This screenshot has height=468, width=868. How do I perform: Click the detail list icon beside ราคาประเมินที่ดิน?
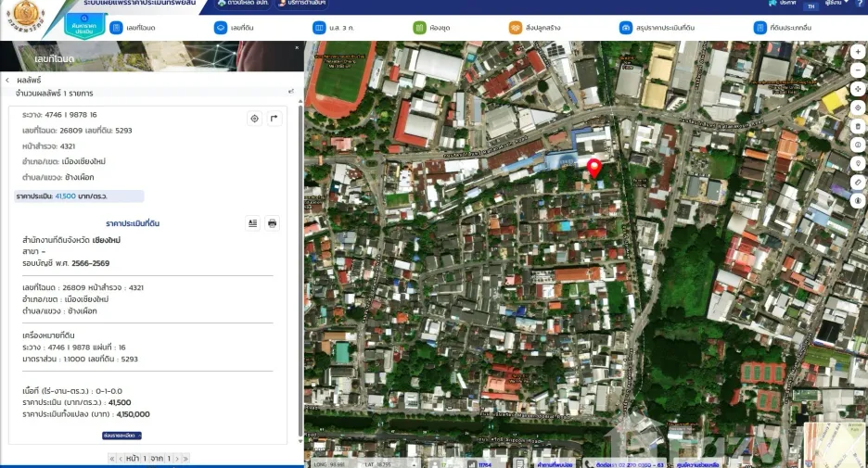click(x=252, y=223)
